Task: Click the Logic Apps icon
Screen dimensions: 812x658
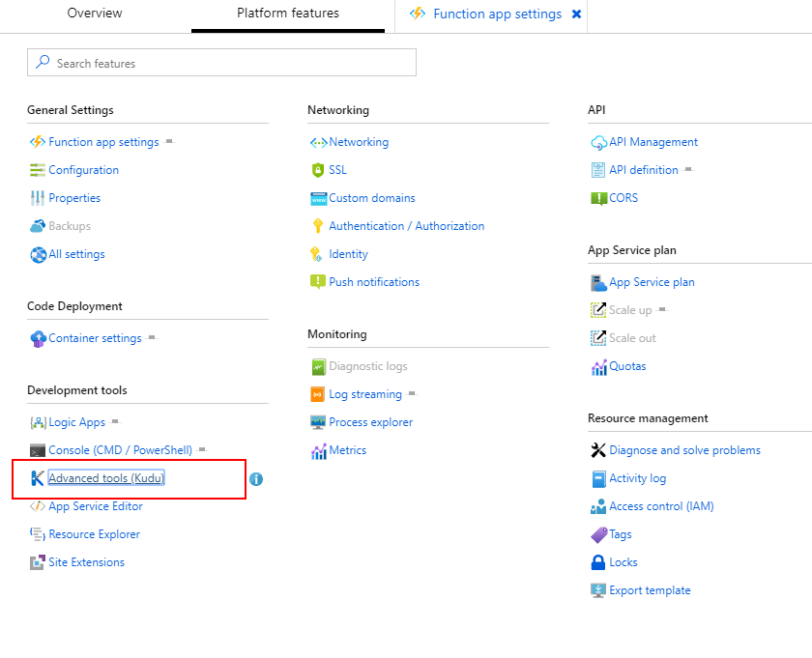Action: 38,422
